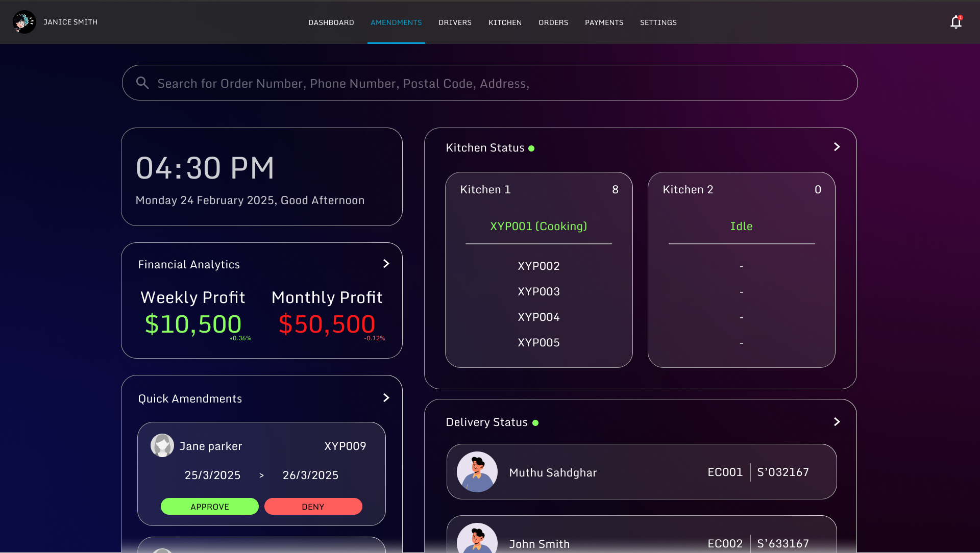Click the Delivery Status green indicator dot
Screen dimensions: 980x553
coord(535,423)
